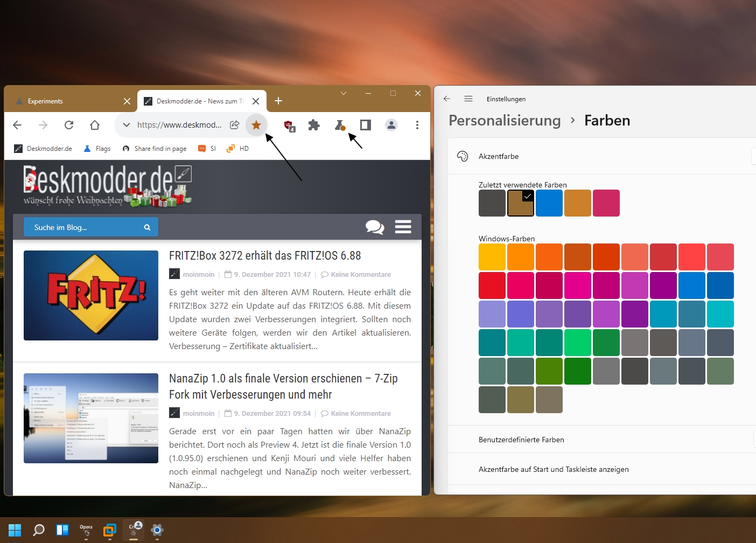
Task: Click the Deskmodder.de site logo
Action: pyautogui.click(x=108, y=186)
